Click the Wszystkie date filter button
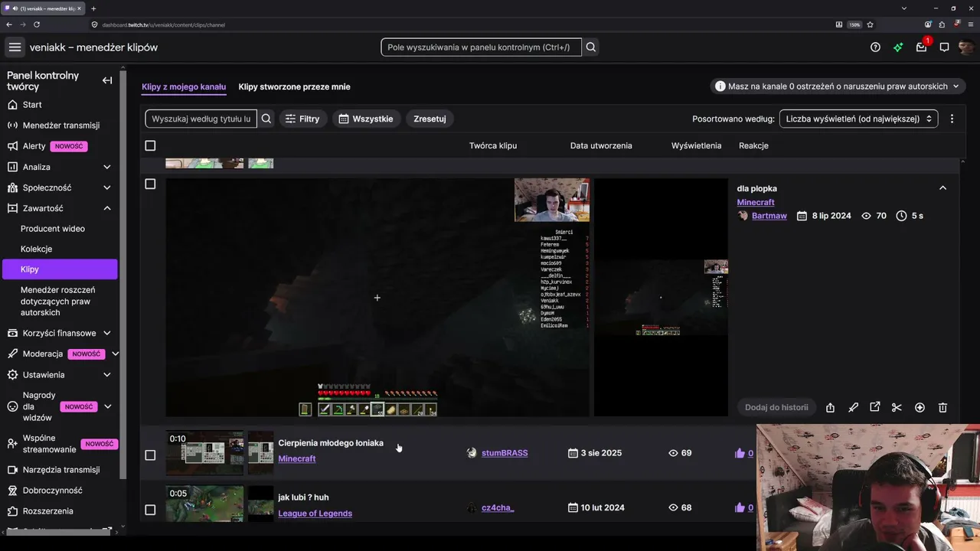980x551 pixels. [366, 119]
